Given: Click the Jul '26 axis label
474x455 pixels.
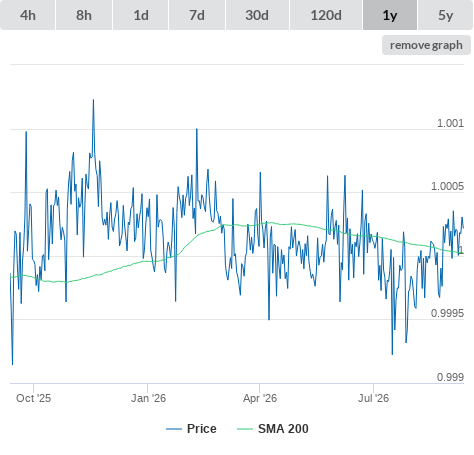Looking at the screenshot, I should [x=374, y=398].
